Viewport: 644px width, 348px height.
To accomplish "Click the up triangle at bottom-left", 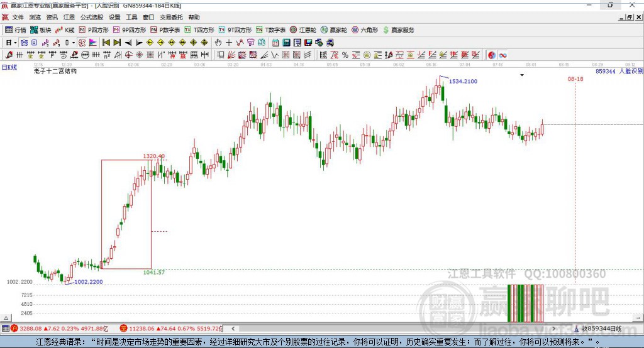I will [x=6, y=318].
